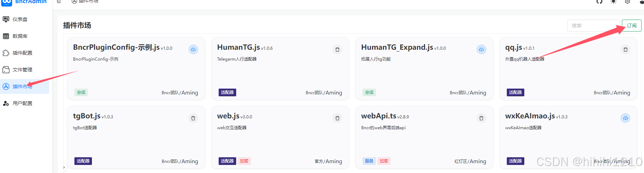Click the qq.js plugin title

coord(514,47)
